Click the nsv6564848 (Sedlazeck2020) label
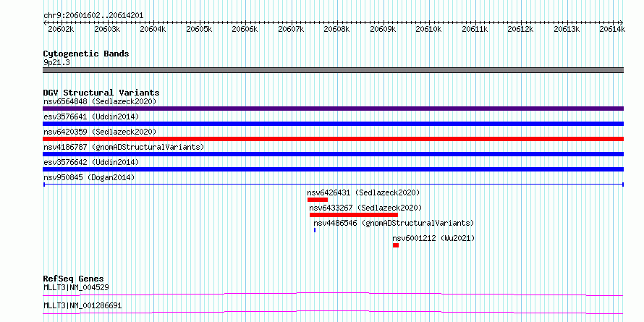 pyautogui.click(x=100, y=101)
